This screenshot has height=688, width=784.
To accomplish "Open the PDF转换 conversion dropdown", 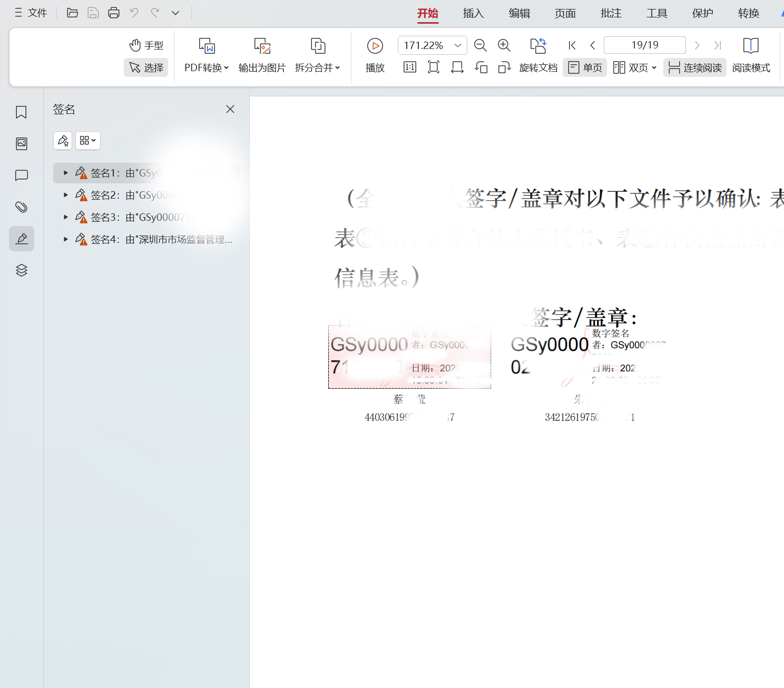I will click(x=205, y=55).
